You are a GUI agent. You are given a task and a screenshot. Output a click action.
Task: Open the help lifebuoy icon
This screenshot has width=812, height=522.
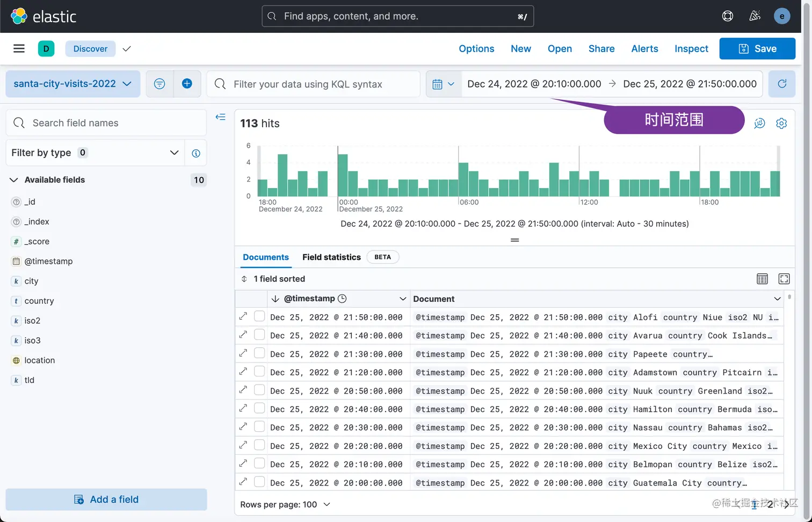point(727,16)
